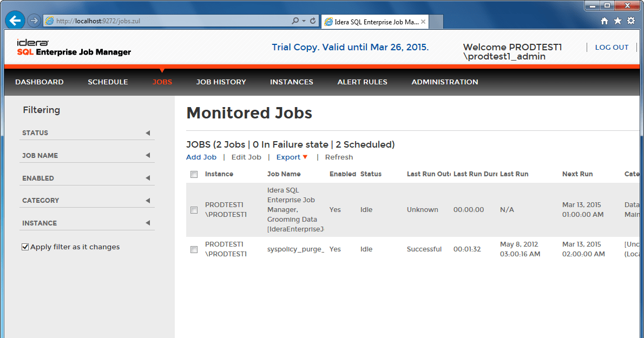
Task: Click the Successful outcome cell
Action: point(424,249)
